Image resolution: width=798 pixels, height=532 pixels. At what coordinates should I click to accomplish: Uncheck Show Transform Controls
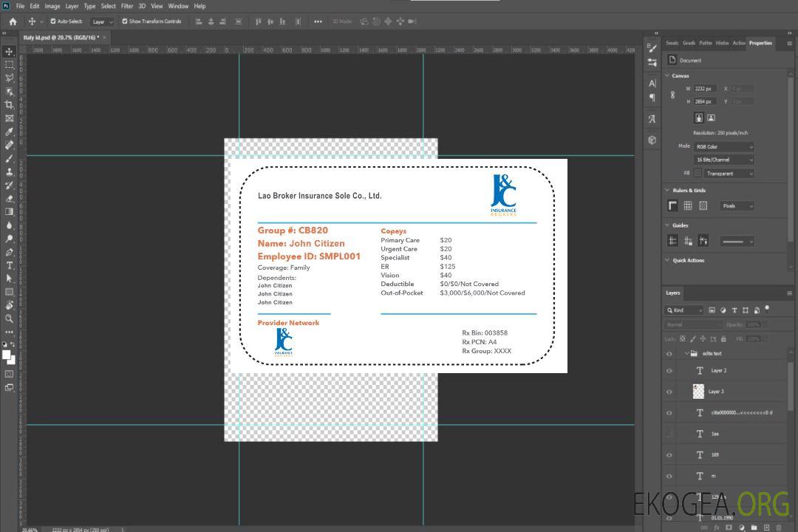[x=125, y=21]
